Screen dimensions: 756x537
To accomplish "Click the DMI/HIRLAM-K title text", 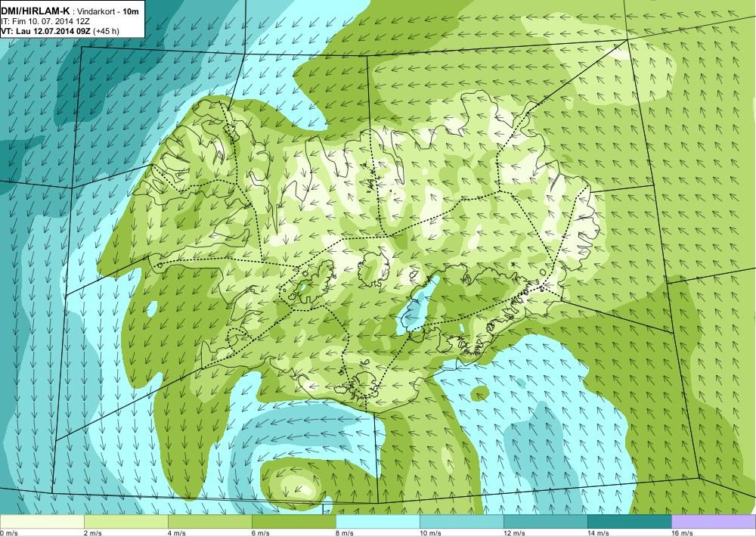I will click(36, 11).
